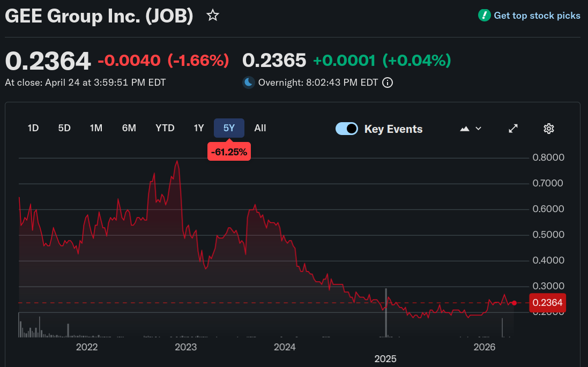Click the -61.25% performance badge

pyautogui.click(x=229, y=152)
